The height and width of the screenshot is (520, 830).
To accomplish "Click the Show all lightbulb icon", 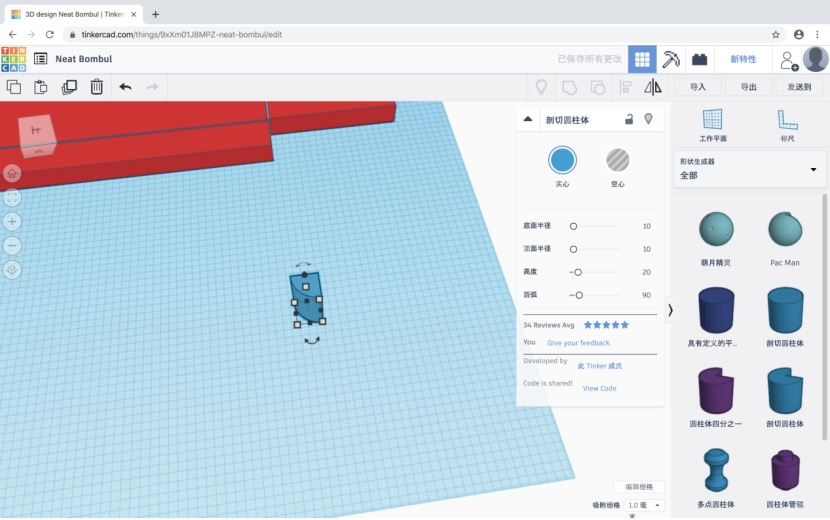I will (x=541, y=87).
